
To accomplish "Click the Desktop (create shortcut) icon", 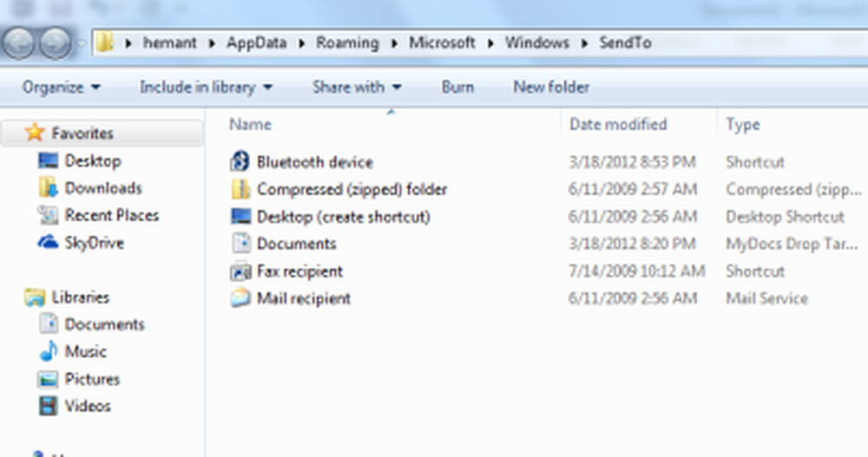I will click(x=240, y=217).
